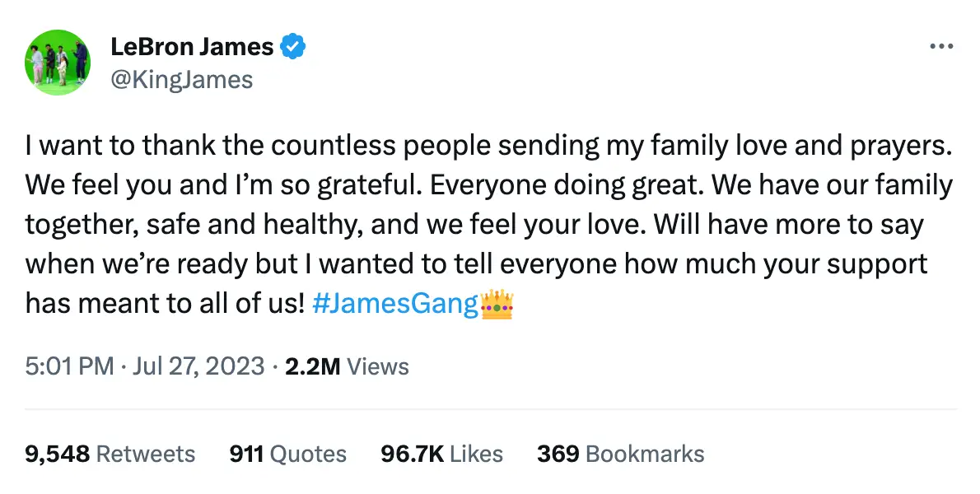
Task: View the 9,548 Retweets list
Action: [110, 454]
